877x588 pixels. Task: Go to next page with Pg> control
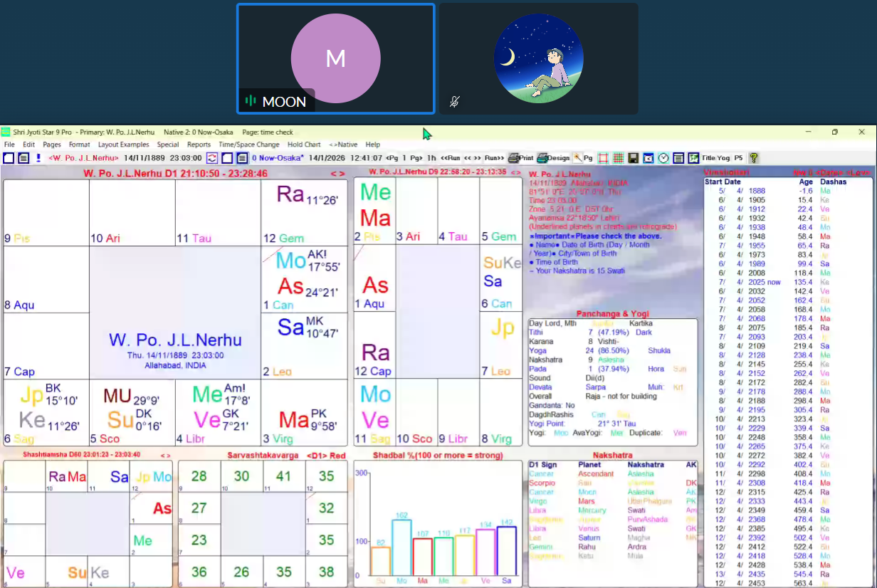(416, 158)
